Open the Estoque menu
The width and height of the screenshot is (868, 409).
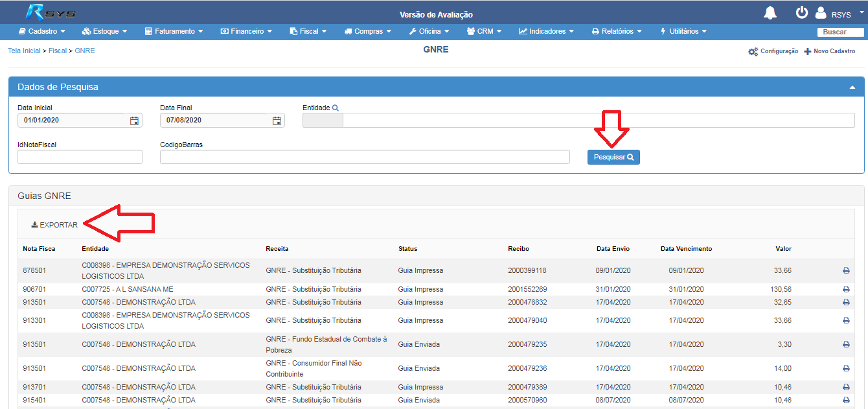[x=104, y=31]
